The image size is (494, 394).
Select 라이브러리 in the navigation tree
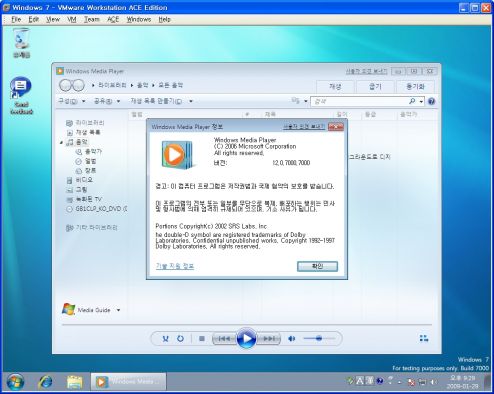coord(85,123)
